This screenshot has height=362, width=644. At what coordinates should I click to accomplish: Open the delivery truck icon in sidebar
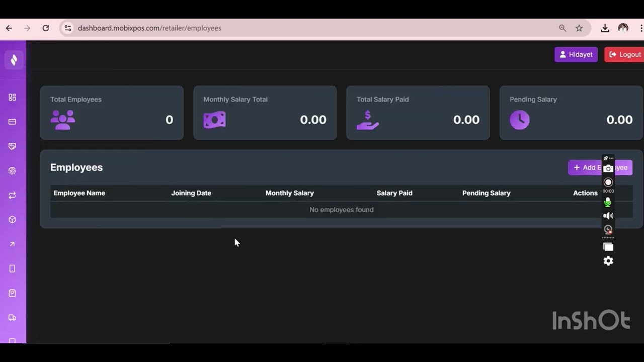13,318
